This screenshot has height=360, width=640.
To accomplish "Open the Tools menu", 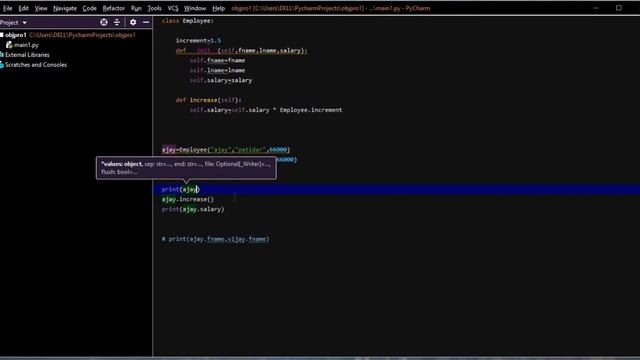I will [154, 8].
